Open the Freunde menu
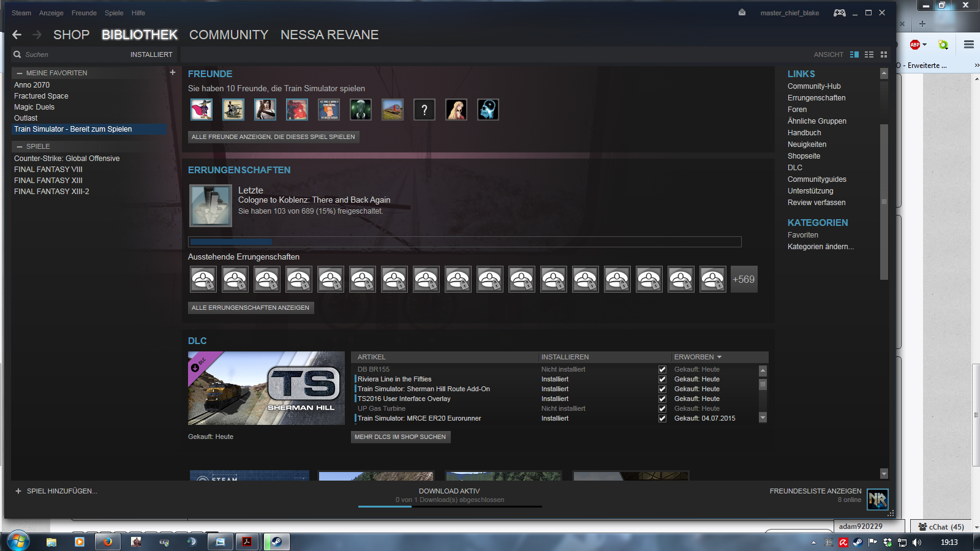Image resolution: width=980 pixels, height=551 pixels. click(x=84, y=13)
